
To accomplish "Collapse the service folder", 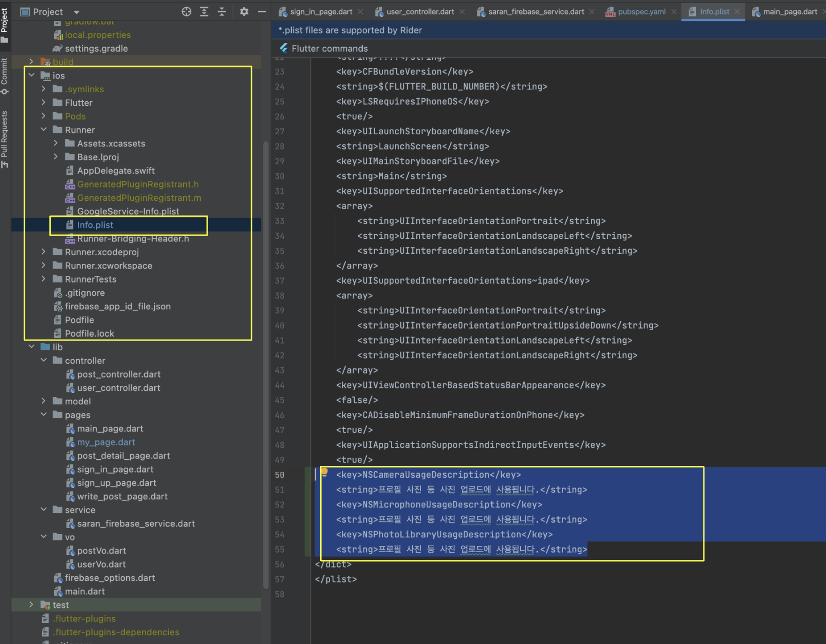I will (43, 509).
